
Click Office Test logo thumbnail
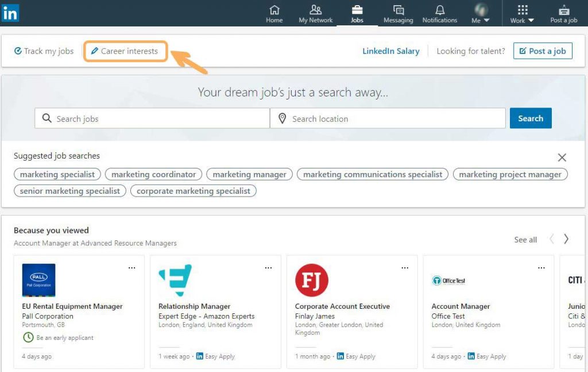(448, 281)
